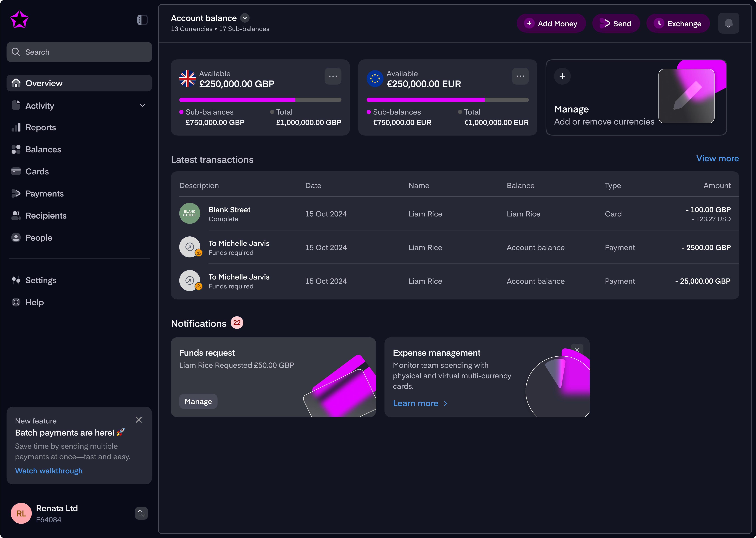Expand the Account balance dropdown

245,18
